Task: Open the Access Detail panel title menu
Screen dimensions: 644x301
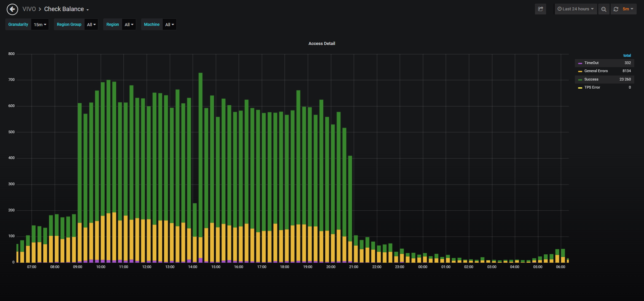Action: coord(322,44)
